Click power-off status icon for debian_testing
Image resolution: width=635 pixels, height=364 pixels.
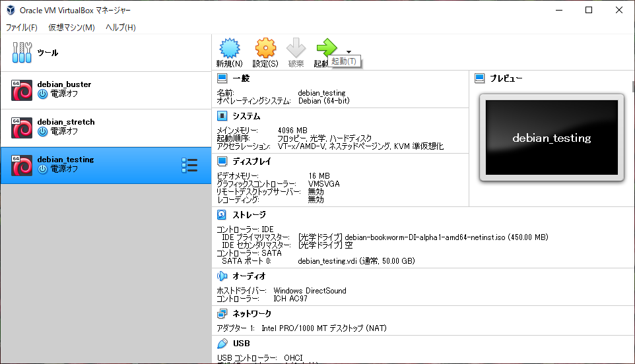pos(42,169)
